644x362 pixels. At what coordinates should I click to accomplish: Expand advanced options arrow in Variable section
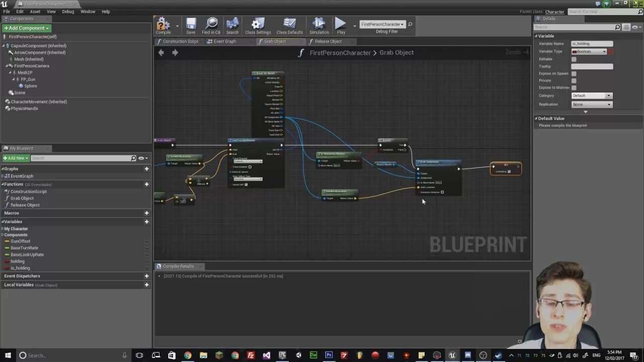(x=585, y=112)
